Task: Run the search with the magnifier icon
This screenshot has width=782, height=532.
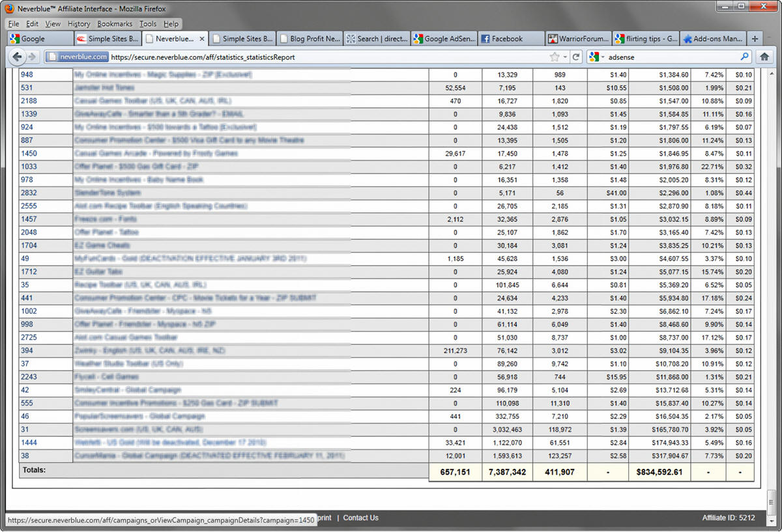Action: [745, 57]
